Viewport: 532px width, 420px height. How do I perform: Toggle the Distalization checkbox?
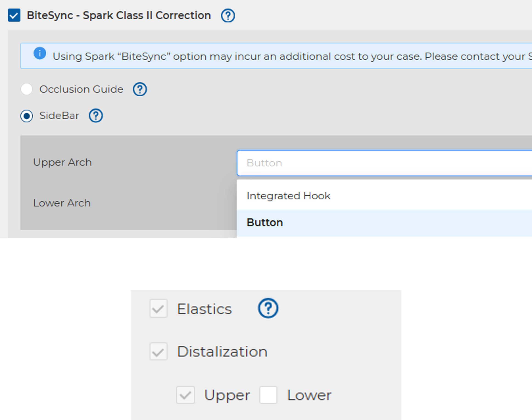pyautogui.click(x=158, y=351)
